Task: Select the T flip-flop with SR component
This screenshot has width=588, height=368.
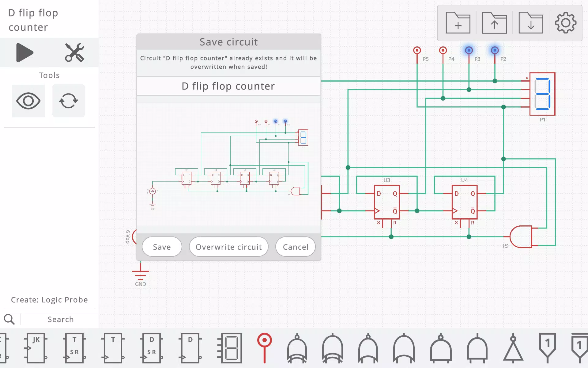Action: tap(74, 348)
